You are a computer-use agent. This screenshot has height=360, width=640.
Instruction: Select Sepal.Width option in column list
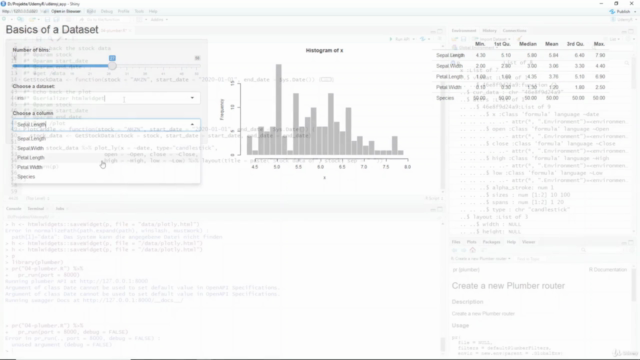pyautogui.click(x=106, y=148)
